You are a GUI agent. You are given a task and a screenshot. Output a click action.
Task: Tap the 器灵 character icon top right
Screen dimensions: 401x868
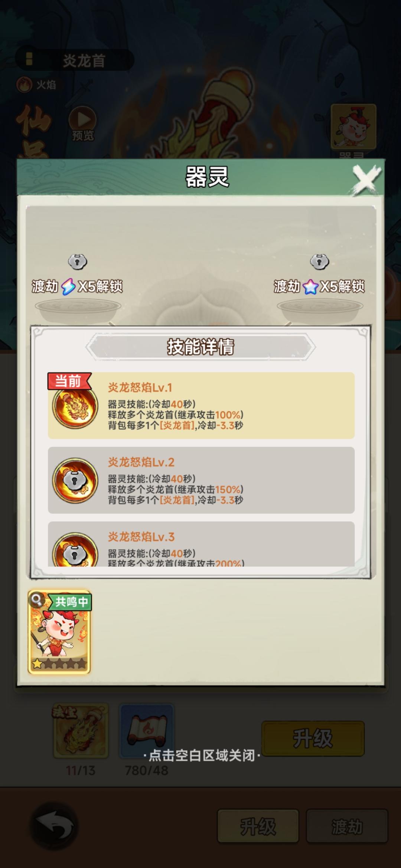353,127
